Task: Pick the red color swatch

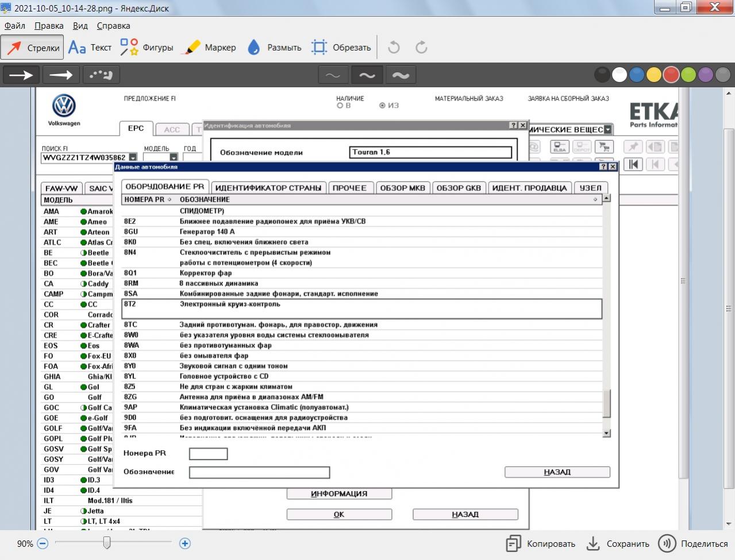Action: (671, 75)
